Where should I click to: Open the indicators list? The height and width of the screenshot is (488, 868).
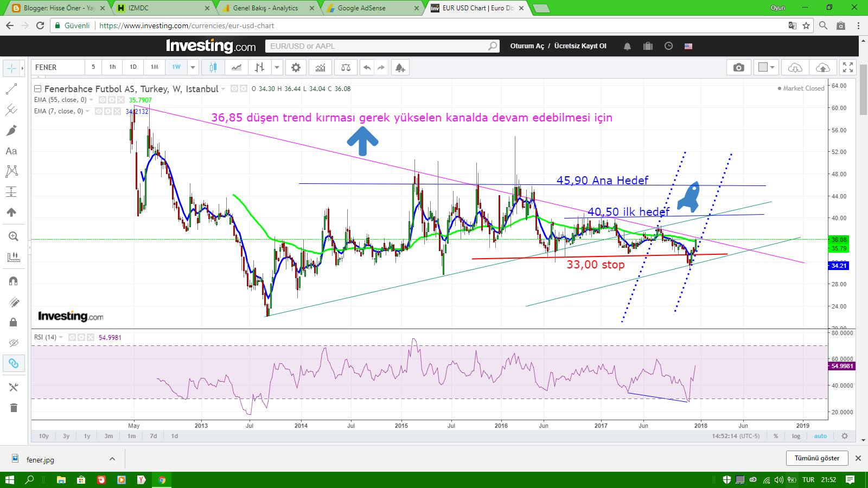click(x=321, y=67)
